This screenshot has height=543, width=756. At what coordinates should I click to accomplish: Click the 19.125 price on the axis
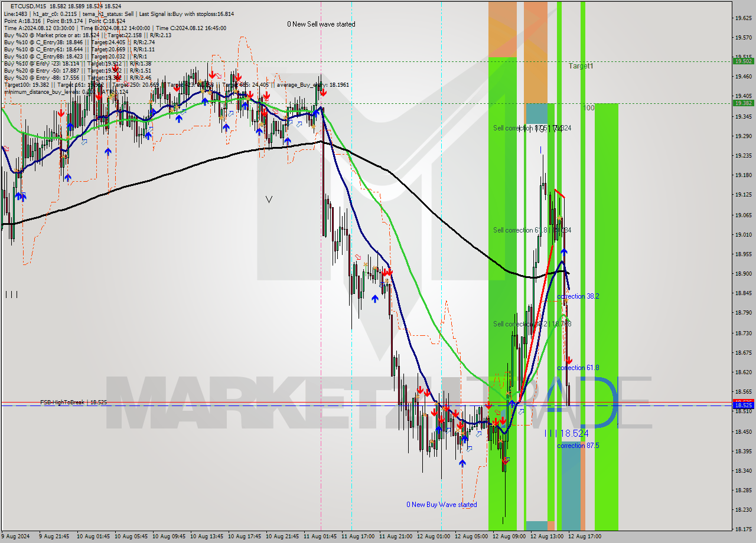pos(743,195)
